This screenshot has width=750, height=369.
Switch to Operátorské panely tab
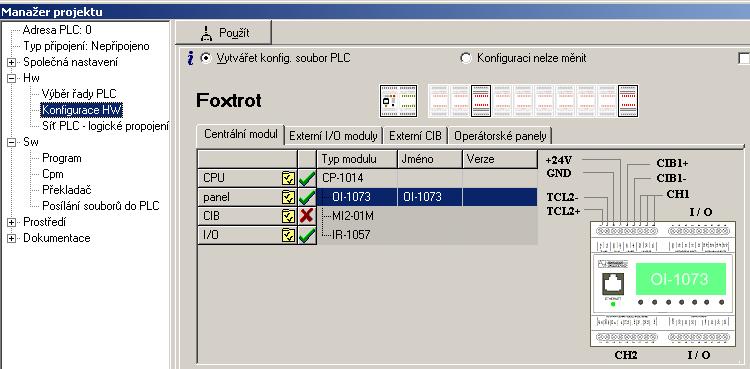pos(500,136)
